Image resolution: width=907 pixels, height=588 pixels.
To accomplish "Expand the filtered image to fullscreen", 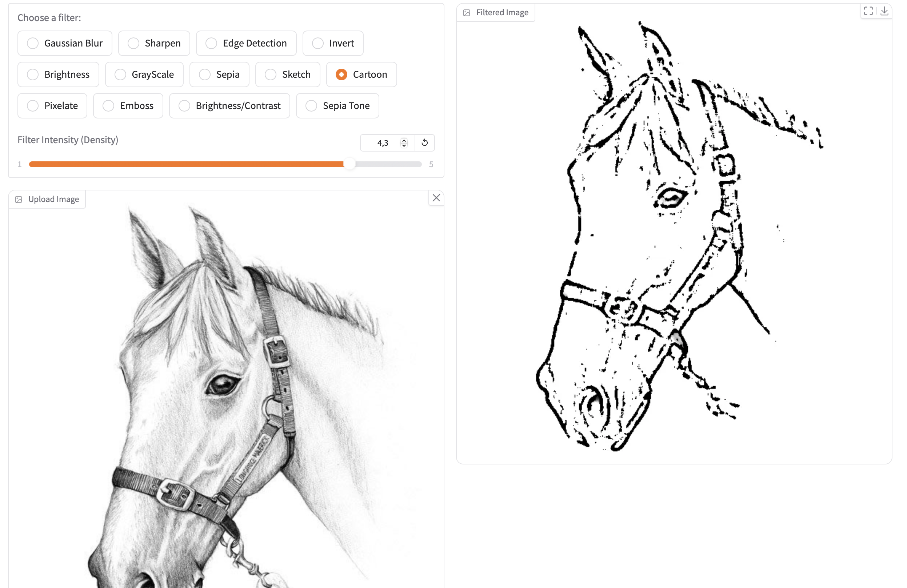I will 868,11.
